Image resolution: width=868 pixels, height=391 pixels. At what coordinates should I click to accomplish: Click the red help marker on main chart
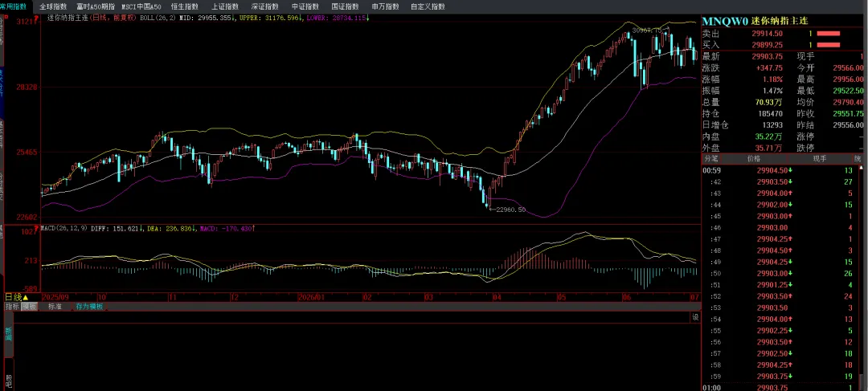(x=36, y=18)
